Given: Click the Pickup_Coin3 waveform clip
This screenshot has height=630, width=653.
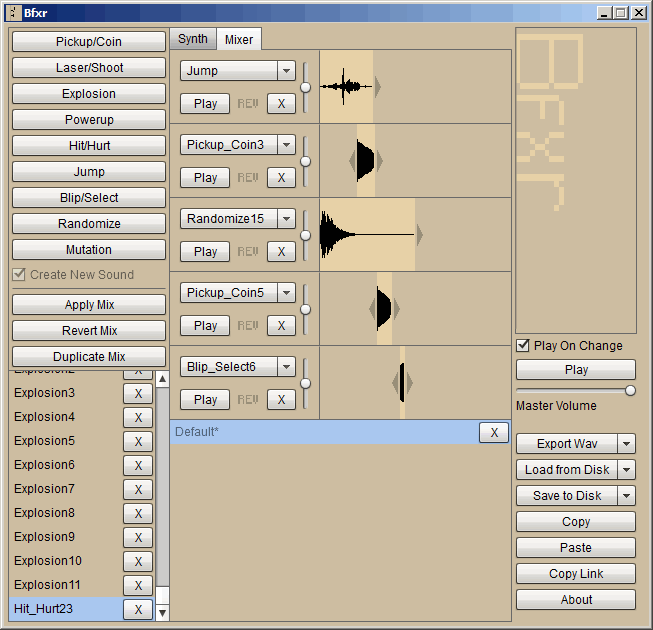Looking at the screenshot, I should click(x=366, y=161).
